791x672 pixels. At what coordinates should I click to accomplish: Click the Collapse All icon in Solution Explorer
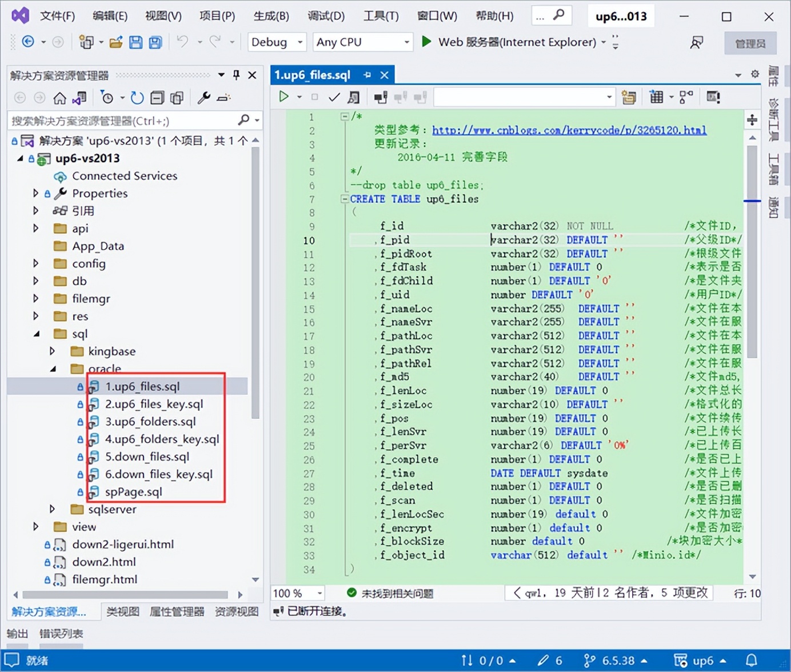pyautogui.click(x=157, y=98)
